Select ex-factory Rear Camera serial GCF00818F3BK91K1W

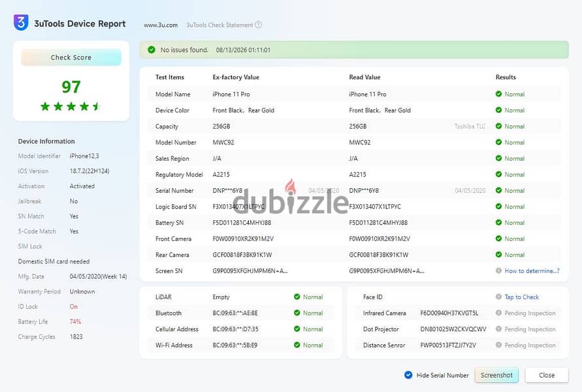(242, 255)
